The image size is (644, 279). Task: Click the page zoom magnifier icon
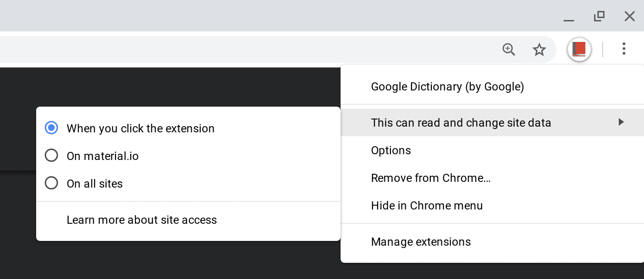pos(509,49)
